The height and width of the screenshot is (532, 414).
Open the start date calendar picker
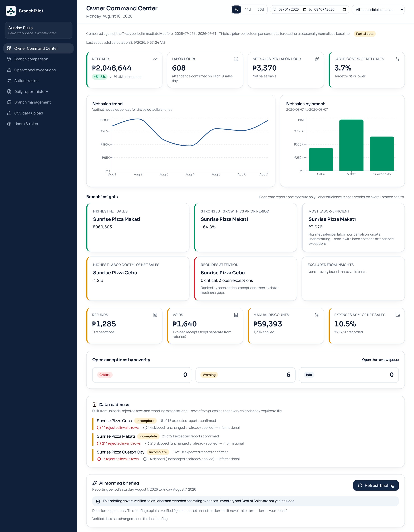click(x=305, y=9)
